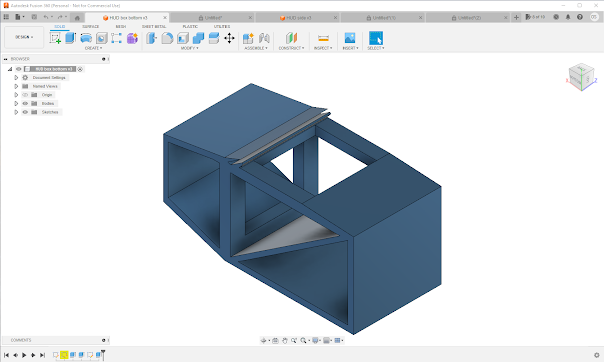Viewport: 604px width, 362px height.
Task: Toggle visibility of the Origin folder
Action: click(x=25, y=95)
